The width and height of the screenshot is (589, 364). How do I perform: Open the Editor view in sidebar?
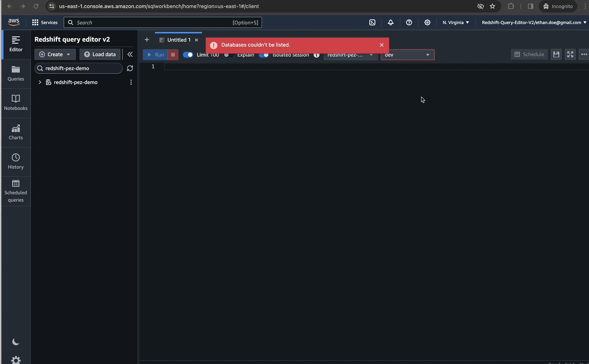pyautogui.click(x=16, y=44)
